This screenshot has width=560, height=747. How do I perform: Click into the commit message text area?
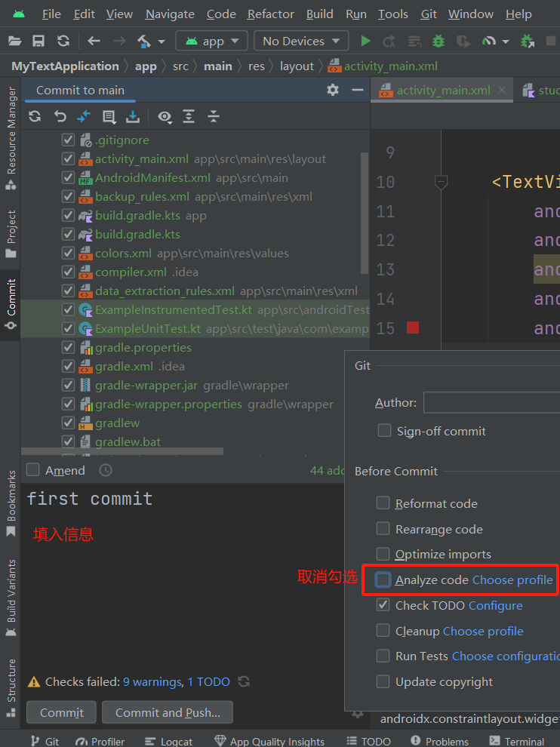tap(183, 576)
